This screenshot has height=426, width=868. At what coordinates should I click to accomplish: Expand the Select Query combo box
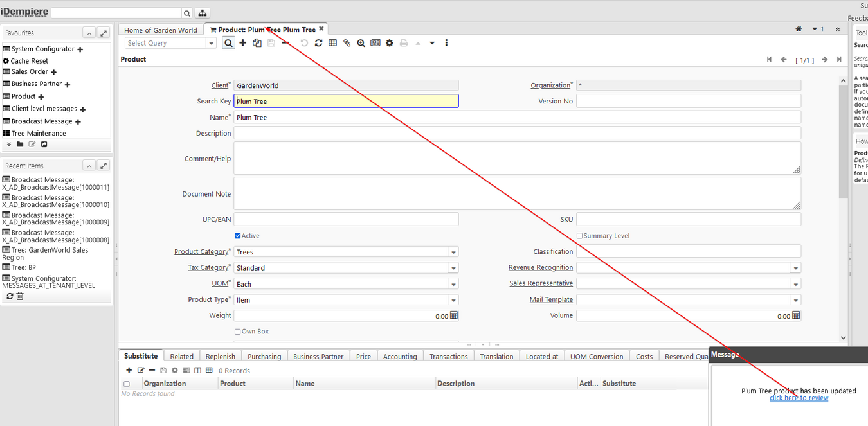[x=211, y=43]
